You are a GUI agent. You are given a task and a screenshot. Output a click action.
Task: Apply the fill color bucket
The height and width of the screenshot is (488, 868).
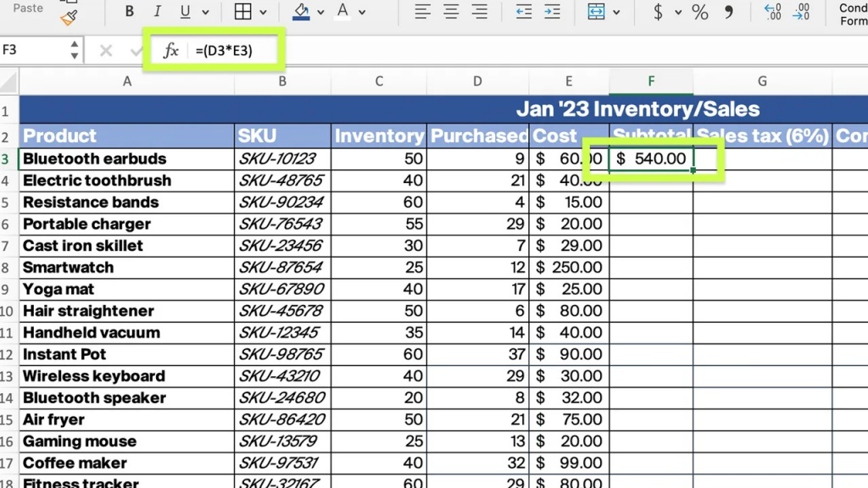click(301, 11)
